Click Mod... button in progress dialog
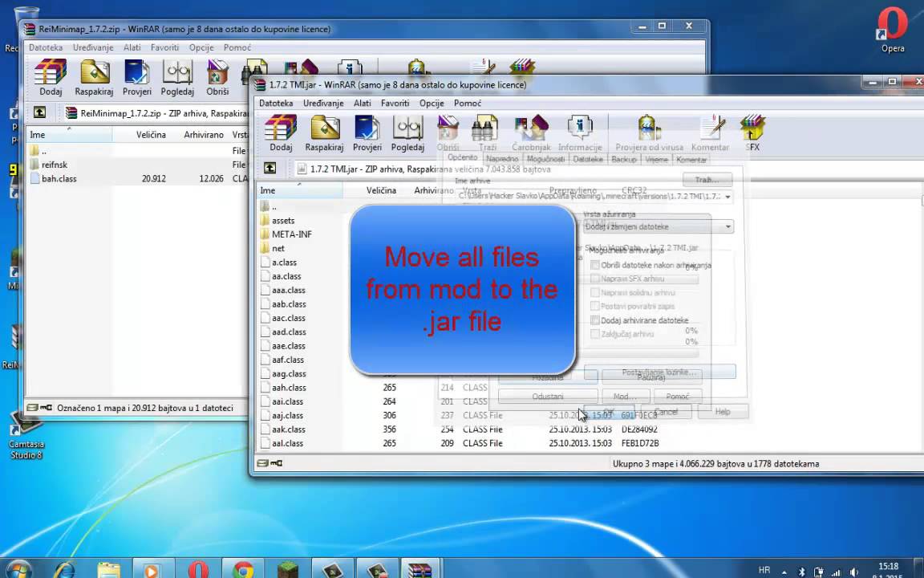Image resolution: width=924 pixels, height=578 pixels. pyautogui.click(x=625, y=397)
